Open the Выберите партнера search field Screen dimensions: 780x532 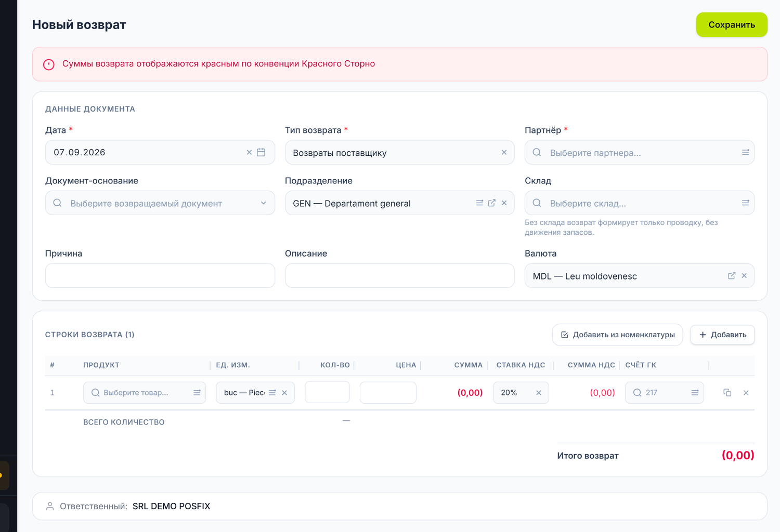pyautogui.click(x=640, y=152)
